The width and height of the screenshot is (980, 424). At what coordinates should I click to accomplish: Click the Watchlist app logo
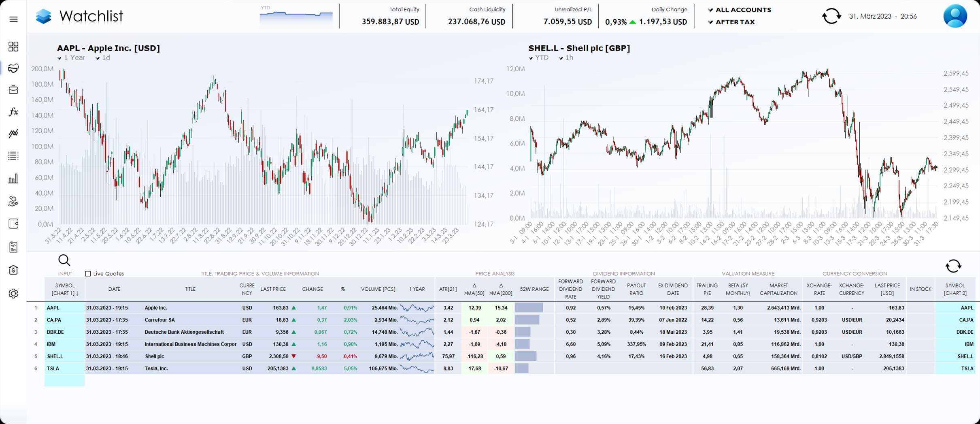pyautogui.click(x=43, y=16)
